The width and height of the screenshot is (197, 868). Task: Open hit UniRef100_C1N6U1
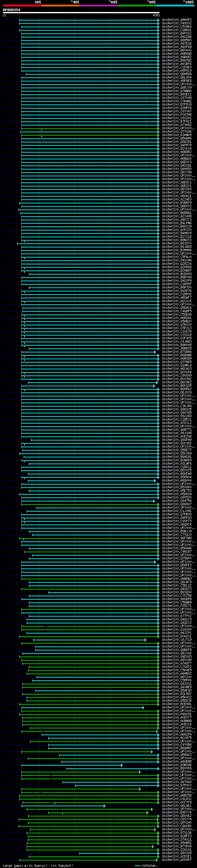point(176,30)
